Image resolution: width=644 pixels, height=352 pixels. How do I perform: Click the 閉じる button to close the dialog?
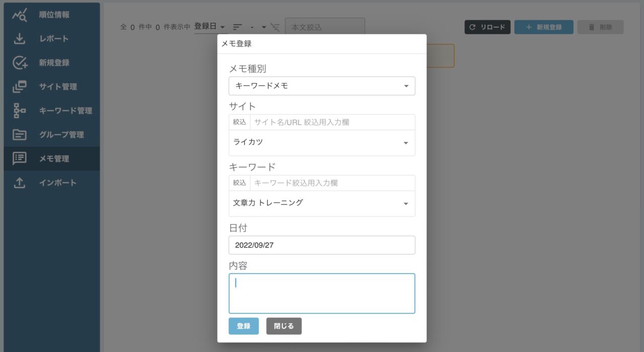coord(284,326)
